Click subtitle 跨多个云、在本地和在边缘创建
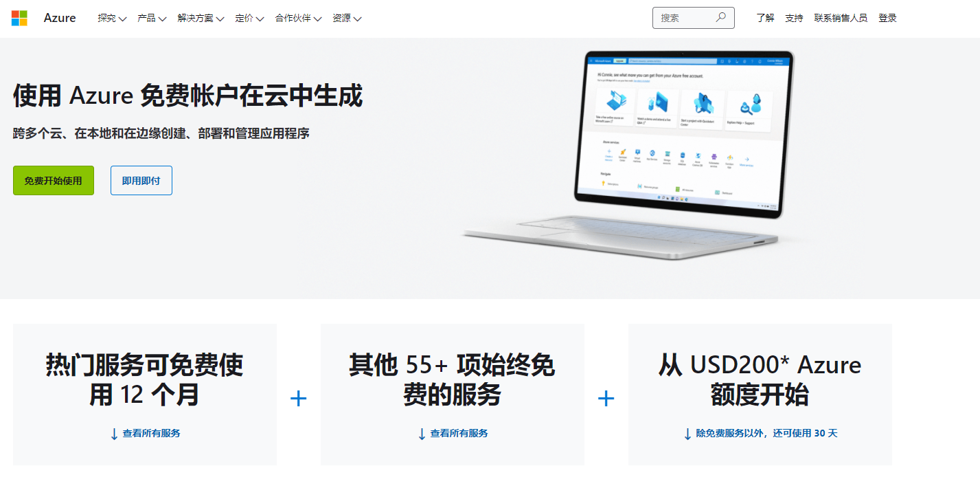The image size is (980, 486). coord(161,133)
